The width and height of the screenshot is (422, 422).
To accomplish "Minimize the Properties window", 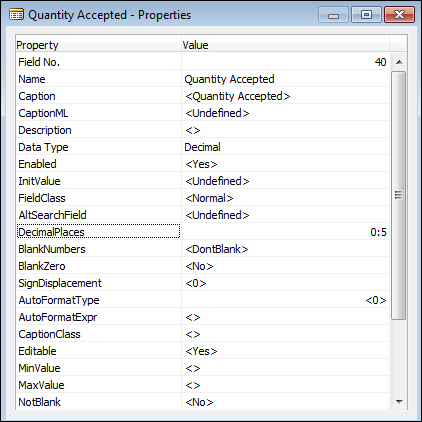I will (x=333, y=15).
